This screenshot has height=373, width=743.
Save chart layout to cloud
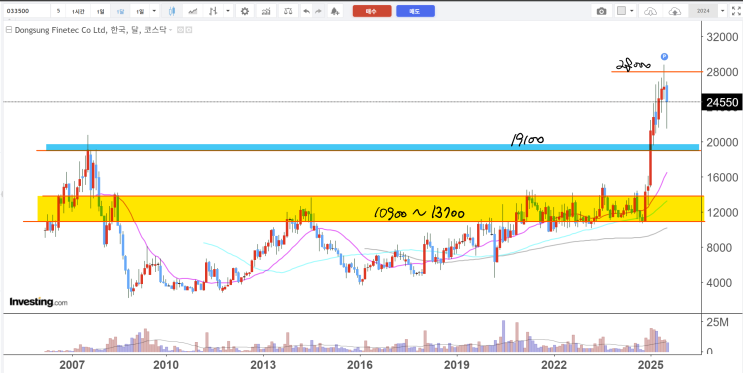[675, 11]
